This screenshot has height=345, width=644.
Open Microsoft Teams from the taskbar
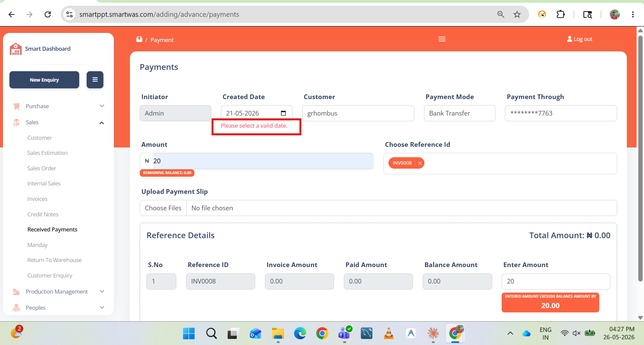(x=344, y=334)
